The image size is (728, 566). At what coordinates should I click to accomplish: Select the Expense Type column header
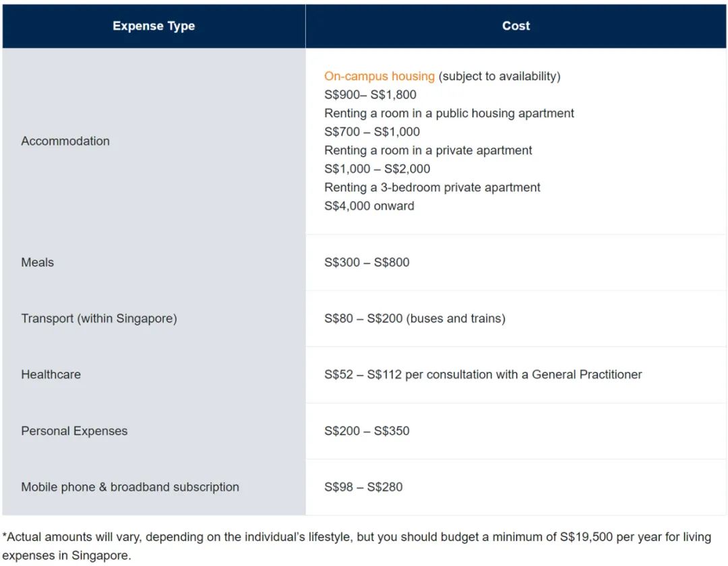click(154, 26)
